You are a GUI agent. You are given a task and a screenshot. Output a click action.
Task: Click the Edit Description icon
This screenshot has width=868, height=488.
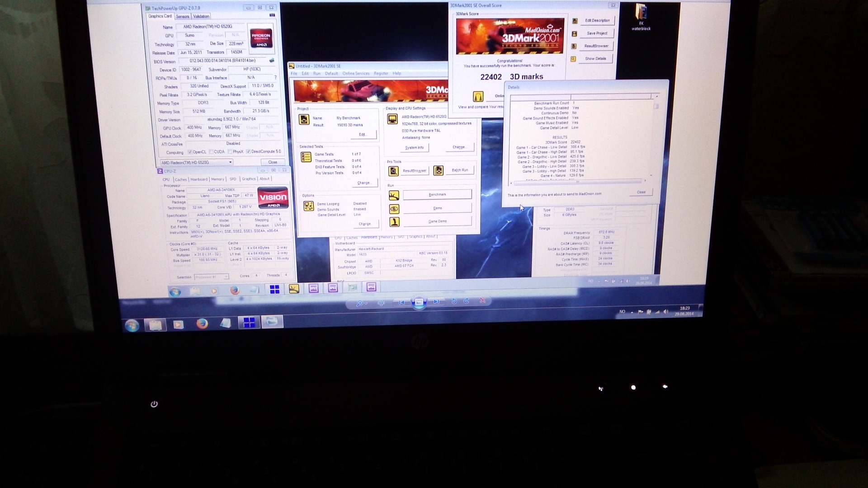coord(575,21)
